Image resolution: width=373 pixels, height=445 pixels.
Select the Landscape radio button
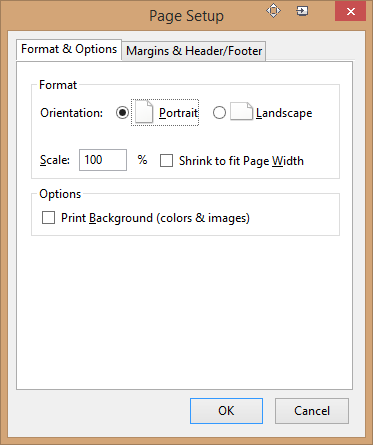point(219,113)
